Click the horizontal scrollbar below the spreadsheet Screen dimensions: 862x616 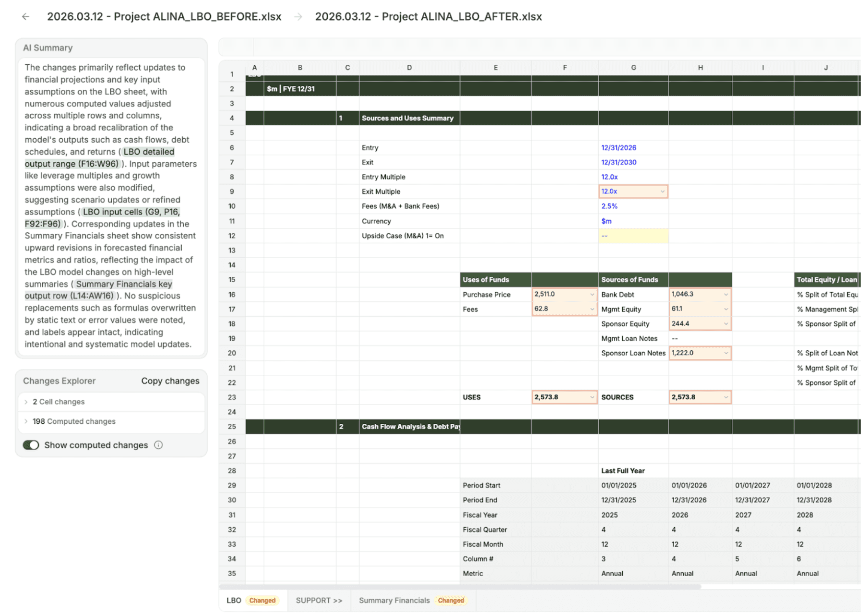pos(460,587)
